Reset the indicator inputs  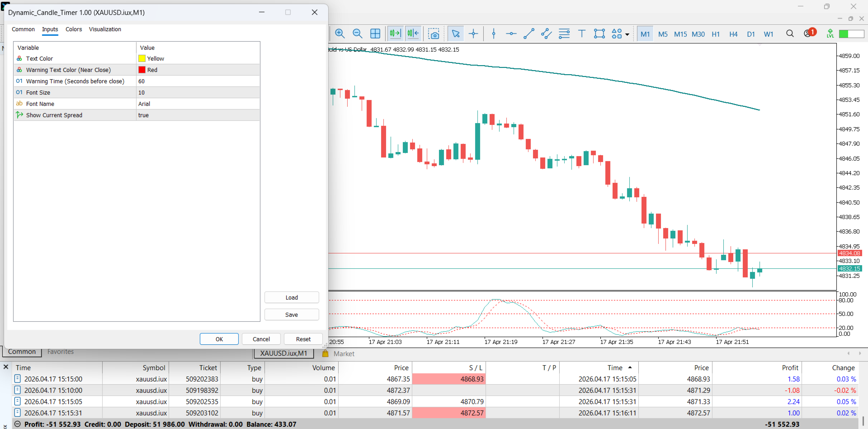pyautogui.click(x=303, y=339)
